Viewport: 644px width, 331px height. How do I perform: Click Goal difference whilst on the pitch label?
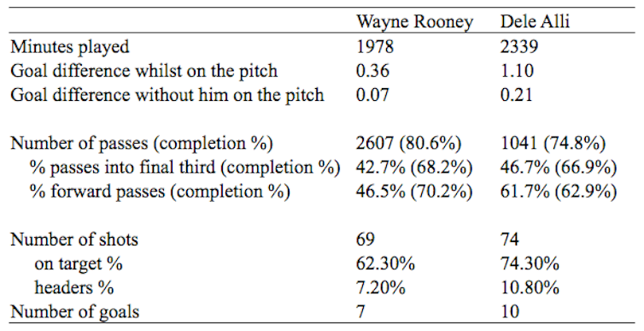pyautogui.click(x=144, y=71)
